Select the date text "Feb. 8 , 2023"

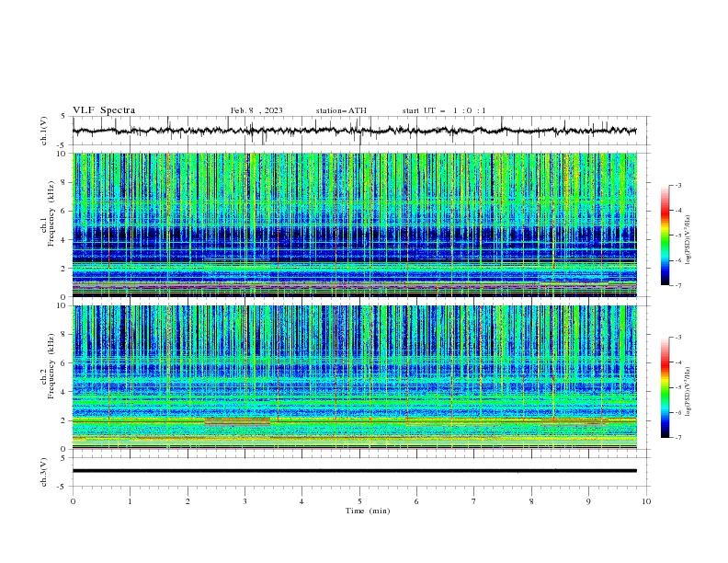pyautogui.click(x=256, y=110)
